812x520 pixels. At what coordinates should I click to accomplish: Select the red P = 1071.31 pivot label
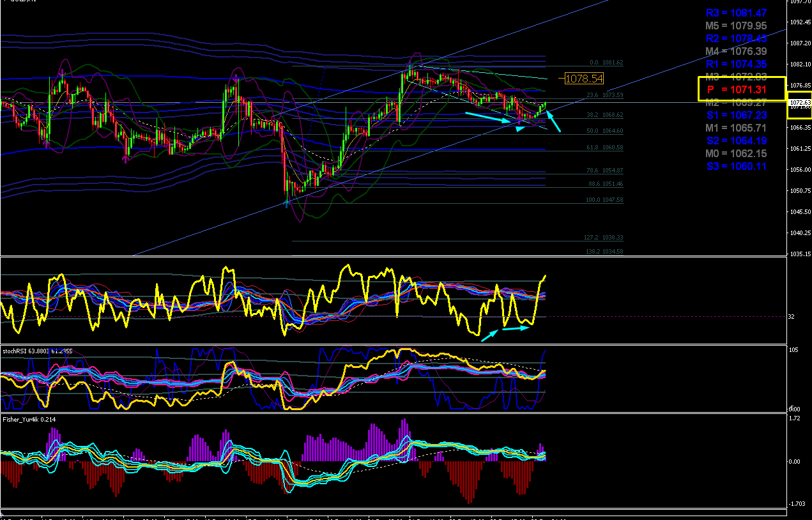[x=737, y=89]
